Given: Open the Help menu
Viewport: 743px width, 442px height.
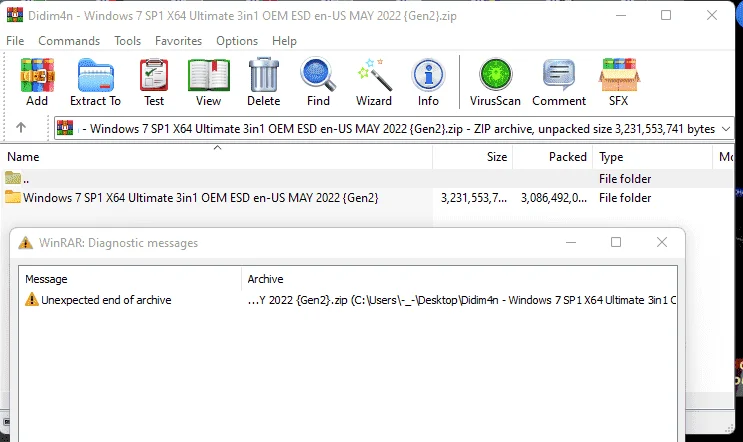Looking at the screenshot, I should pos(284,41).
